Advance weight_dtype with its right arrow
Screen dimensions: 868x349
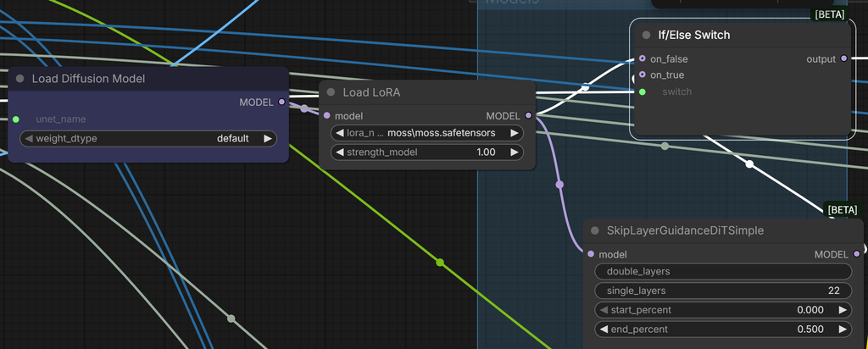click(x=268, y=138)
